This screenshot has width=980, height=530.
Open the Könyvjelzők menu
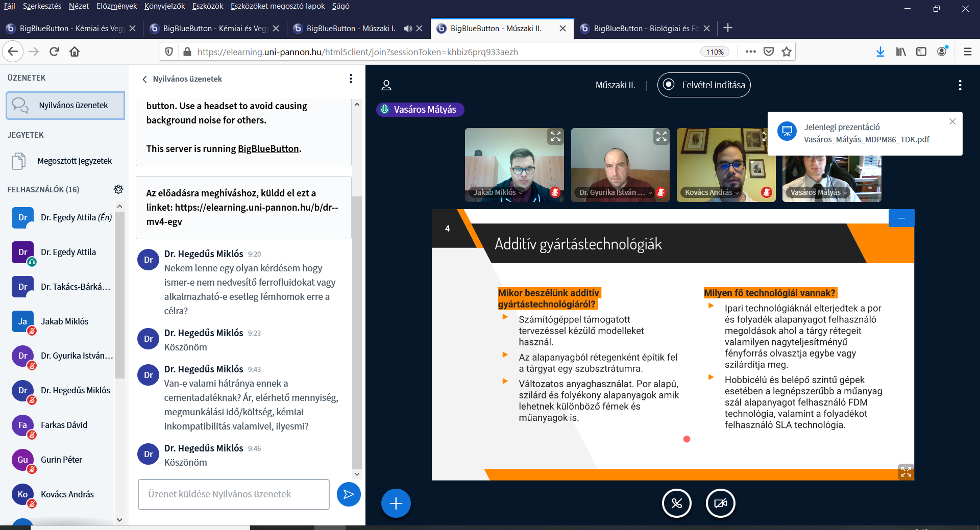point(164,6)
